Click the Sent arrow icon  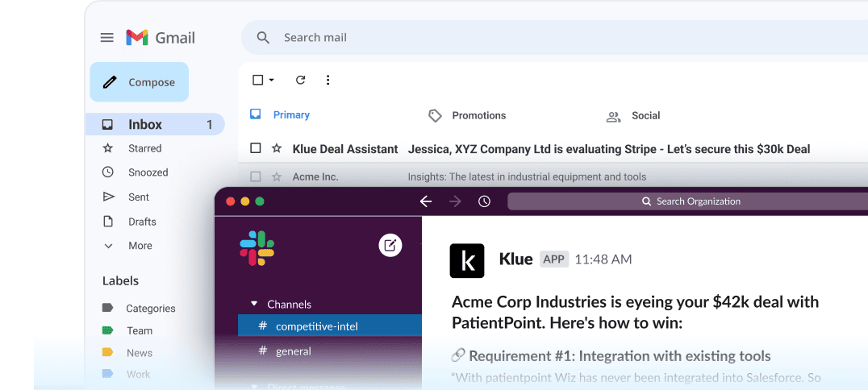tap(108, 197)
